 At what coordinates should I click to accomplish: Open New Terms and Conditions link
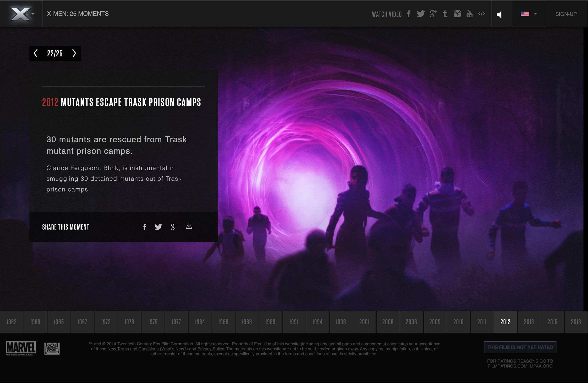(x=133, y=349)
